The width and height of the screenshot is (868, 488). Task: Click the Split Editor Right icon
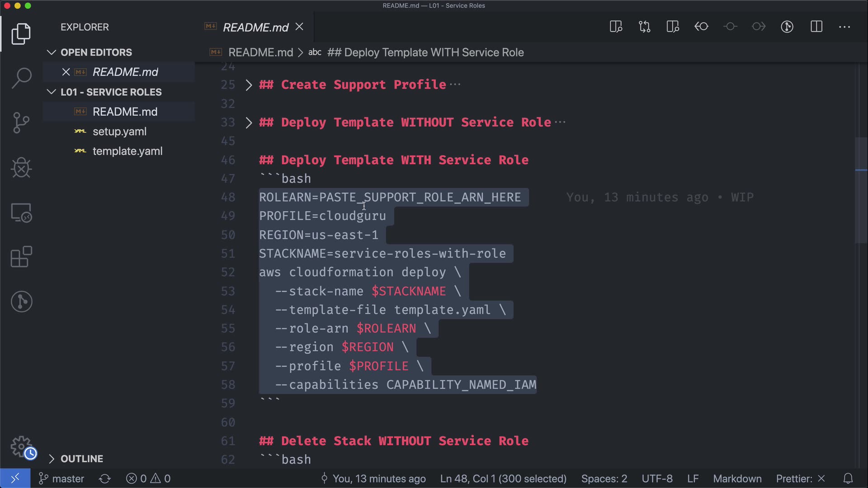pos(816,27)
